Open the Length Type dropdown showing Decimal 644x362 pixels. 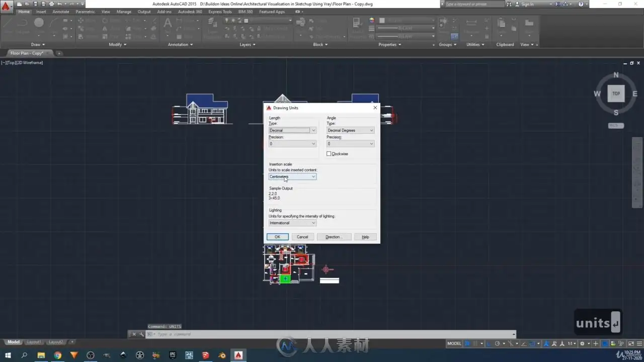point(292,130)
